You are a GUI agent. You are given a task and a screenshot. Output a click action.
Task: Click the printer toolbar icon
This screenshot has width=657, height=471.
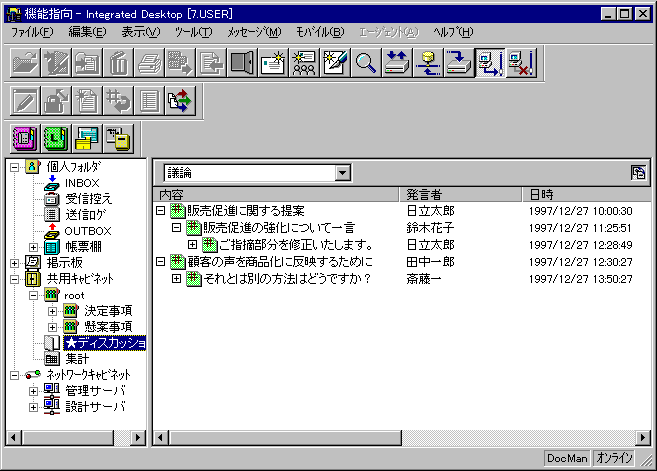149,63
